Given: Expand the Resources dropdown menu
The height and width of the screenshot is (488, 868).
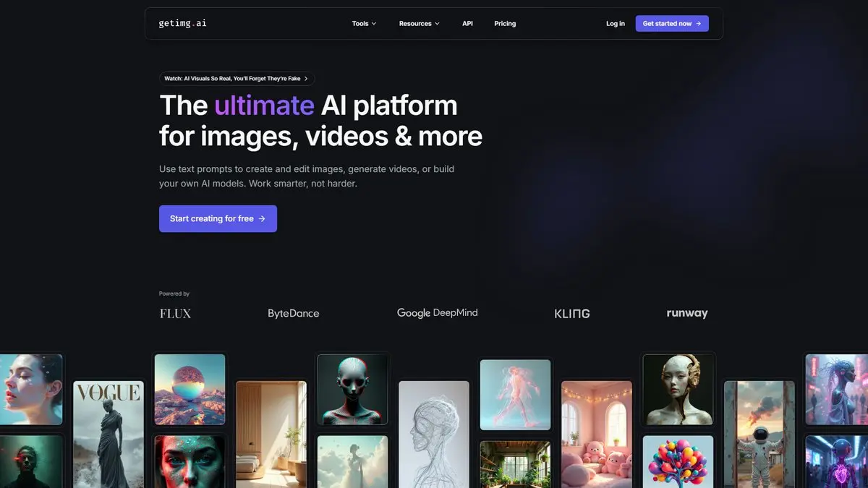Looking at the screenshot, I should click(419, 24).
